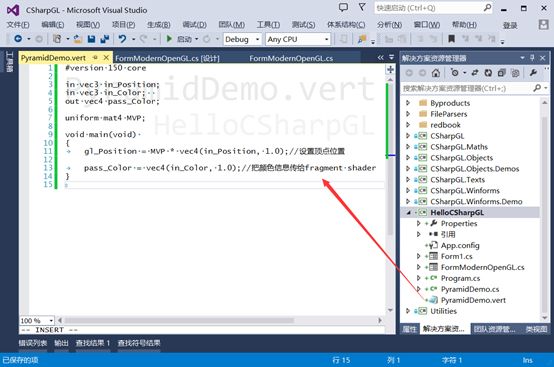Open the active documents list dropdown
554x367 pixels.
[391, 57]
